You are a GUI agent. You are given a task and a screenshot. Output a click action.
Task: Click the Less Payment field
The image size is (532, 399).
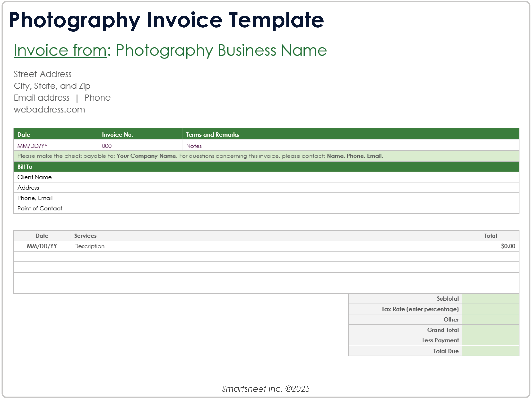(491, 340)
